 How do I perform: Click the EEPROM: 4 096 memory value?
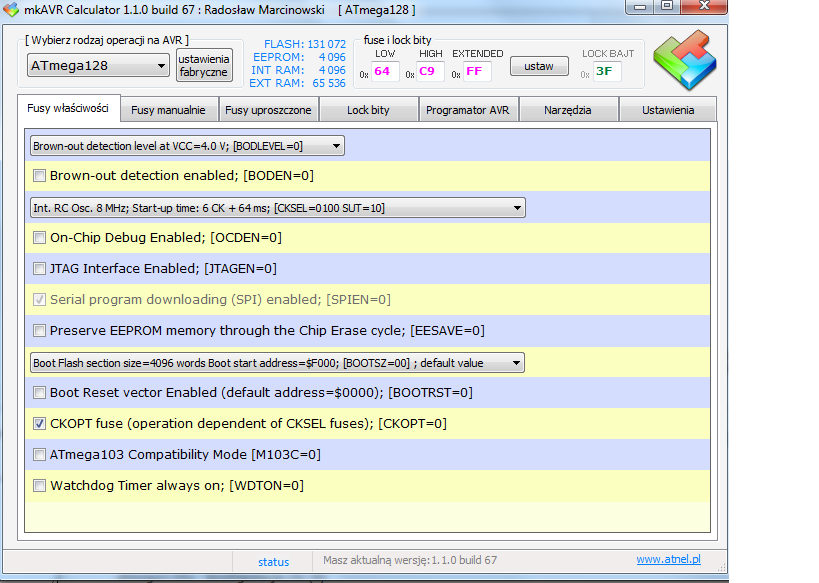tap(299, 57)
